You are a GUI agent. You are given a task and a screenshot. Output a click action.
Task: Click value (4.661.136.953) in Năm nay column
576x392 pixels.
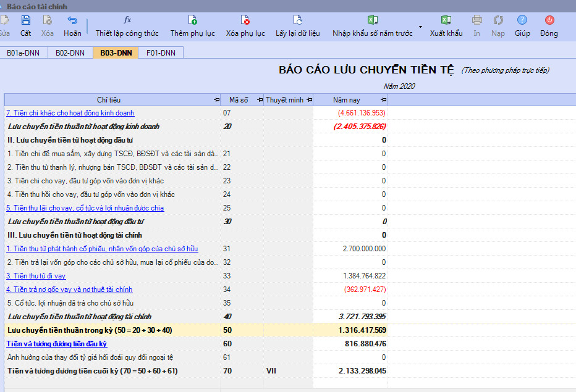point(362,113)
